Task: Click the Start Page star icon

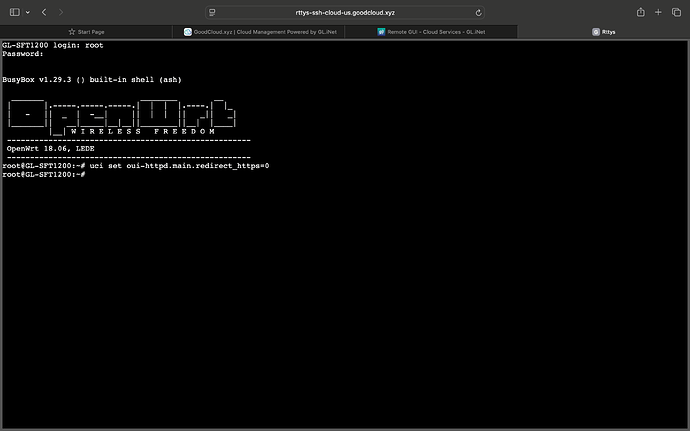Action: pyautogui.click(x=72, y=32)
